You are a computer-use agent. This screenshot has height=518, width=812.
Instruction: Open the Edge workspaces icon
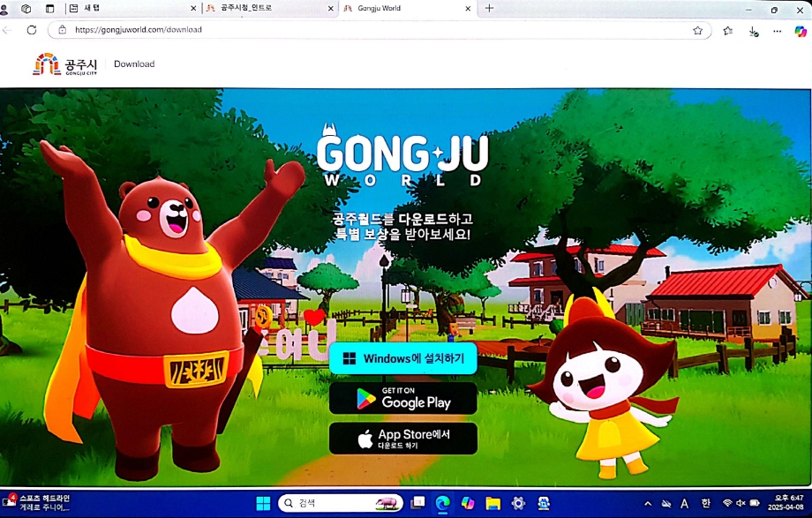pyautogui.click(x=26, y=9)
